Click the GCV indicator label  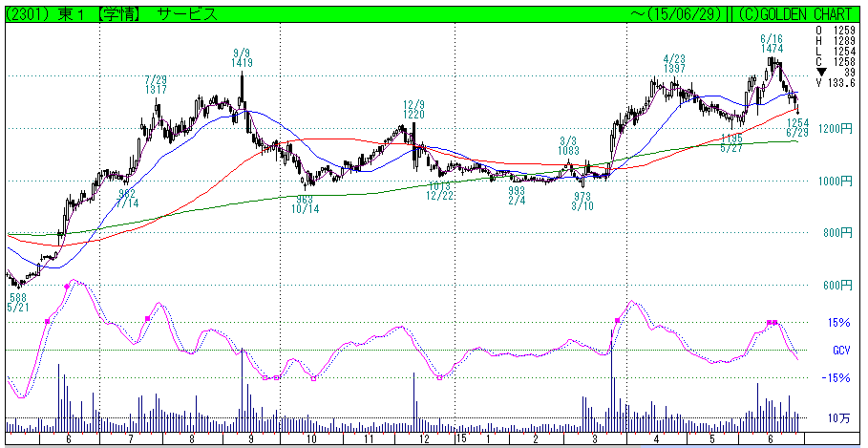841,351
